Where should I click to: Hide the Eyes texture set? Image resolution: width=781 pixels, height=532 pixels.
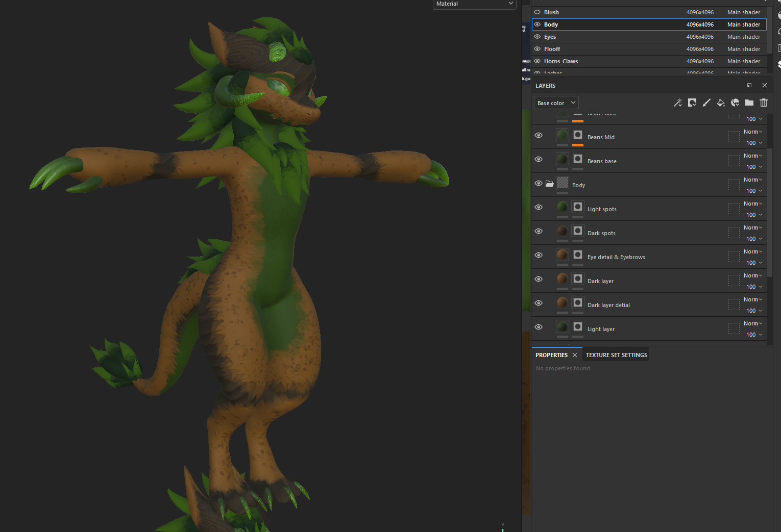[x=537, y=37]
